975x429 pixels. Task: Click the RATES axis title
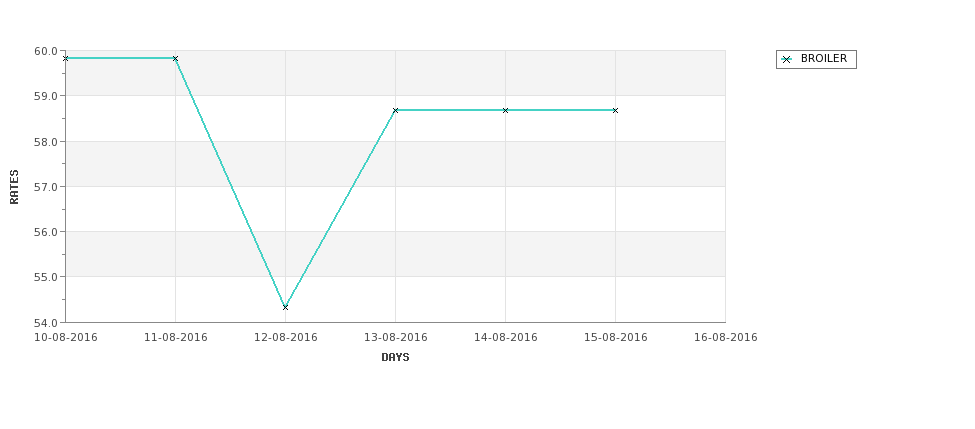coord(14,187)
